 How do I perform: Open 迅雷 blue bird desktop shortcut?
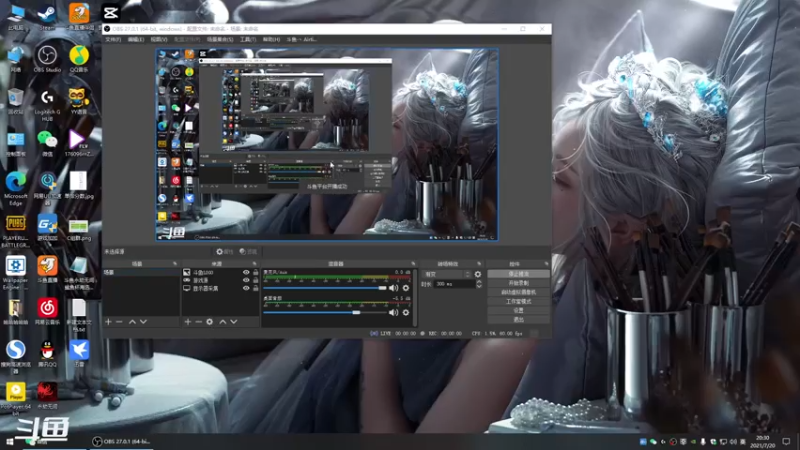(x=79, y=354)
